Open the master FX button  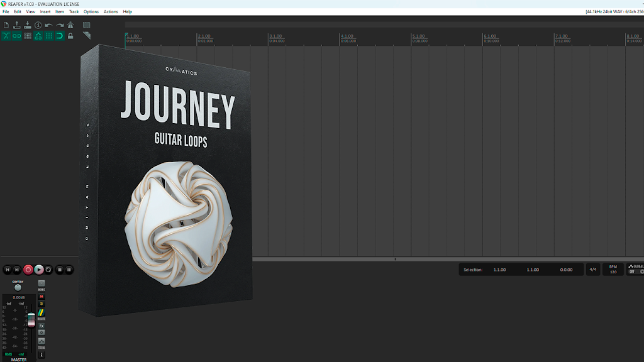pos(42,326)
